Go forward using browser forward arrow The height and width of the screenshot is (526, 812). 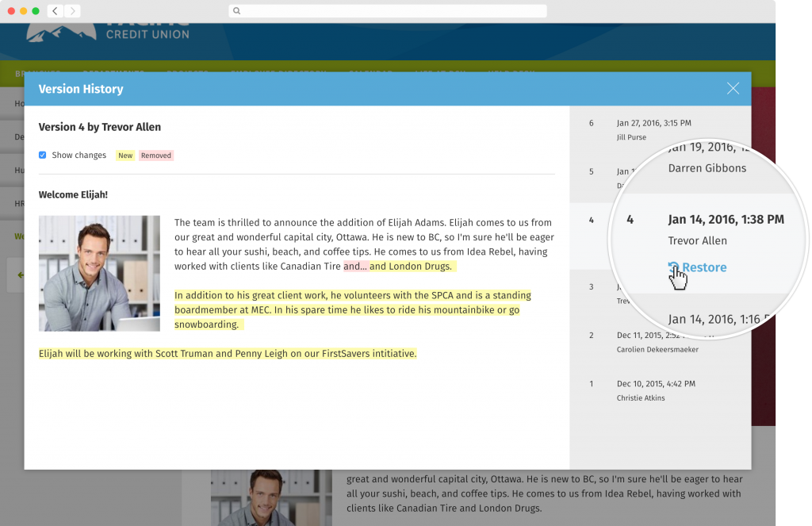pos(72,11)
